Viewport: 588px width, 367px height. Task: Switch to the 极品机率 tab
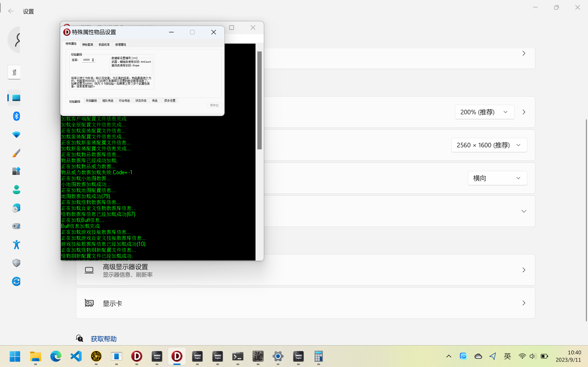pos(104,45)
